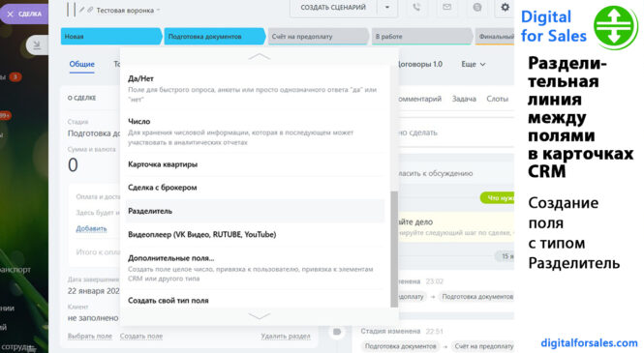This screenshot has height=353, width=644.
Task: Click the sum value 0
Action: pos(73,164)
